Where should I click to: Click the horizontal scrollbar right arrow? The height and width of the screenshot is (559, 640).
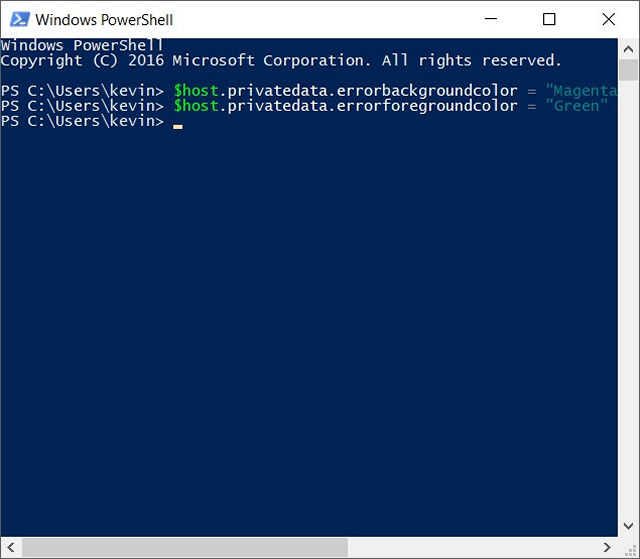(607, 547)
